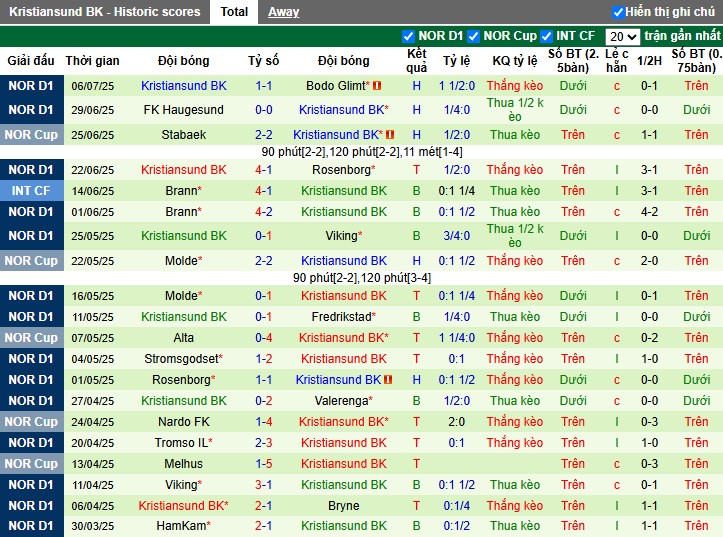Click NOR Cup league cell for 25/06/25

(31, 135)
